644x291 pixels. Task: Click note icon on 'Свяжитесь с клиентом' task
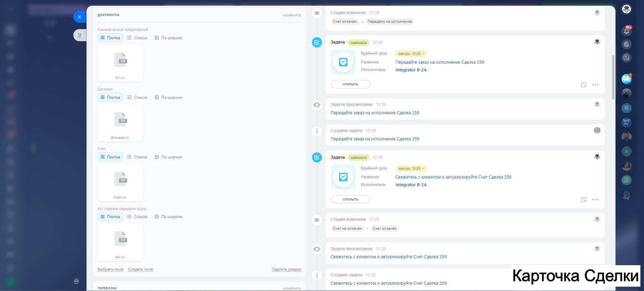pos(584,200)
